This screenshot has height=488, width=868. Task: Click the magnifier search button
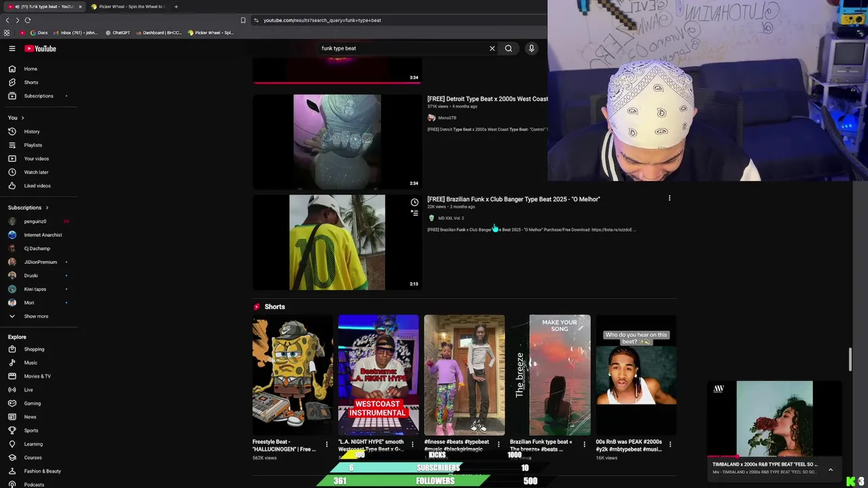coord(508,48)
